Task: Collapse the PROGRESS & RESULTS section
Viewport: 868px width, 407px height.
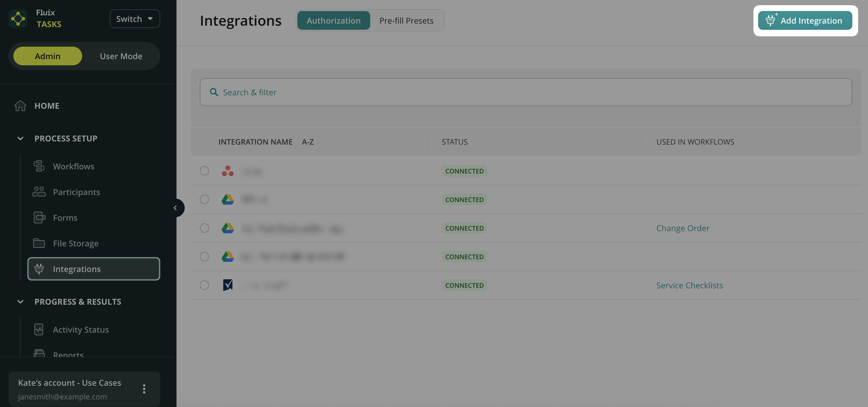Action: 21,302
